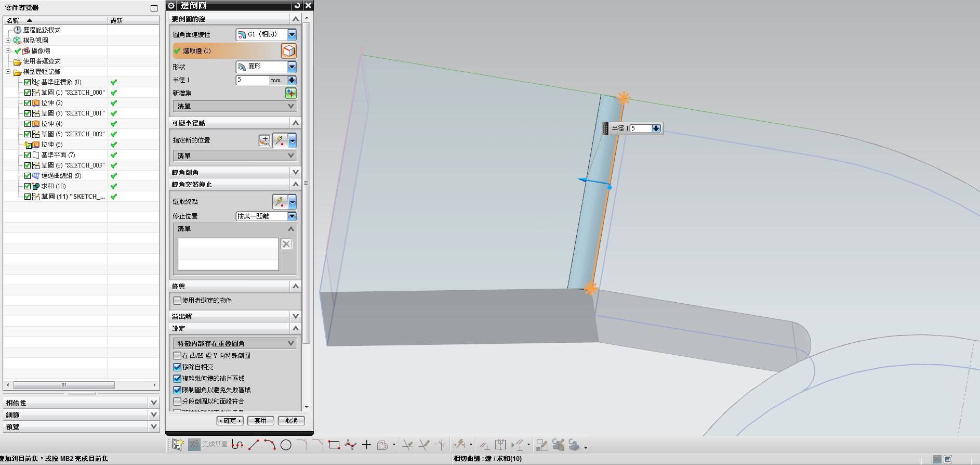
Task: Click the settings gear in Edge Blend dialog title
Action: 171,5
